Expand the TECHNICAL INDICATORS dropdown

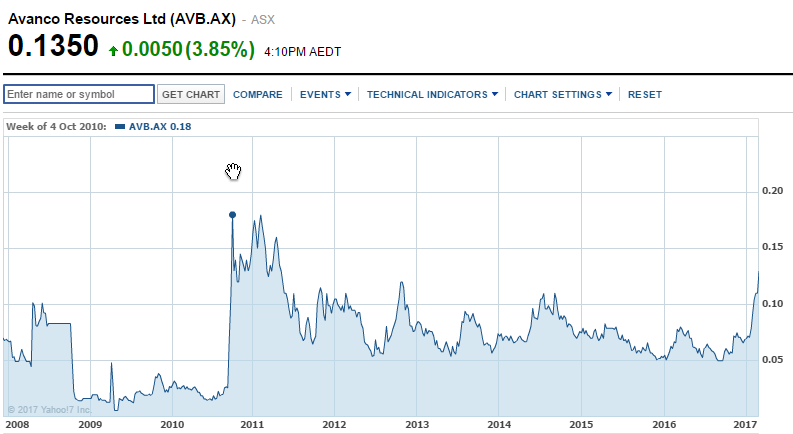(432, 95)
